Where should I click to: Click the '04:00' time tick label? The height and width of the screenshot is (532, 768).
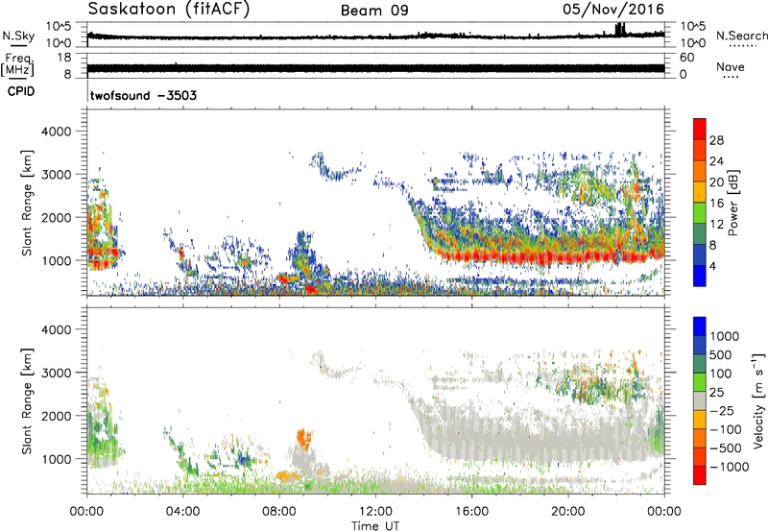pos(182,512)
